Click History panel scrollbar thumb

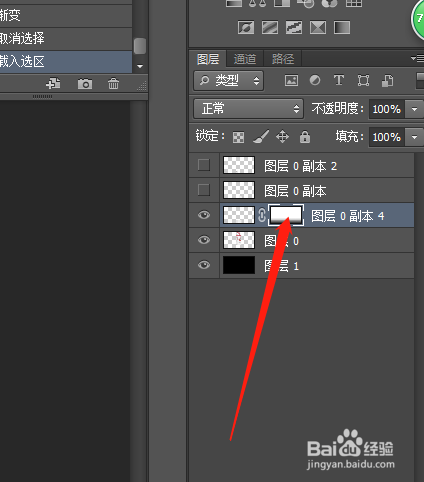(x=140, y=46)
